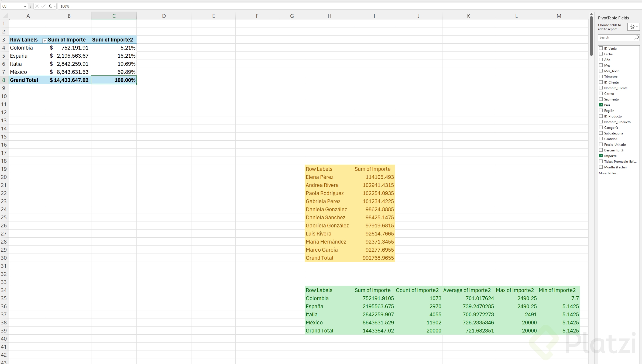Image resolution: width=642 pixels, height=364 pixels.
Task: Click the Cancel X icon in formula bar
Action: coord(37,6)
